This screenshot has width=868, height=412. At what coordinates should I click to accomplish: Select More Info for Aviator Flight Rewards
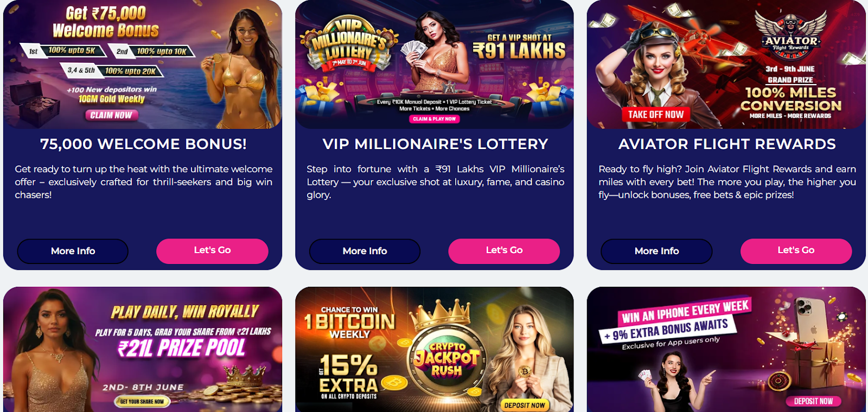(656, 251)
